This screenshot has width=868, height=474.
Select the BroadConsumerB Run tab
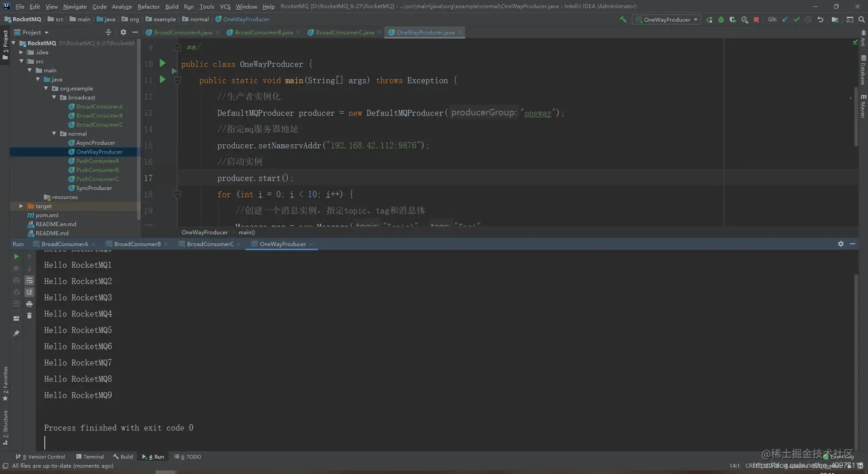tap(137, 244)
